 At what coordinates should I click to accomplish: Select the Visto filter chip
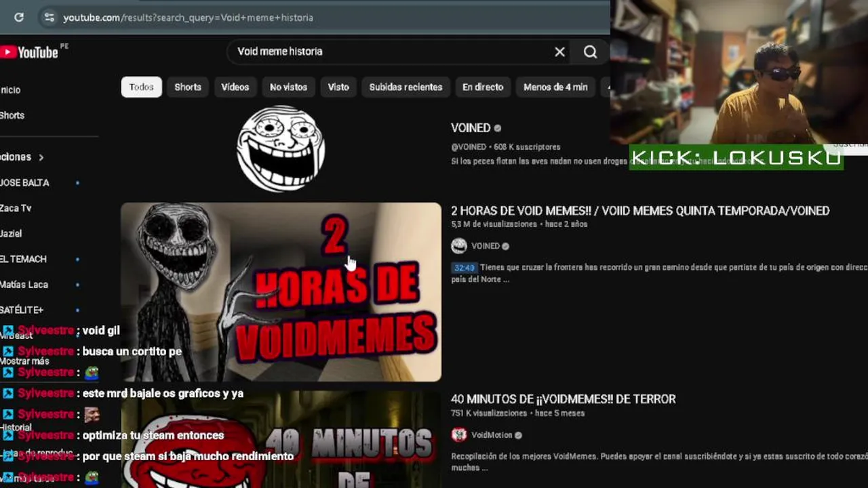click(x=338, y=87)
